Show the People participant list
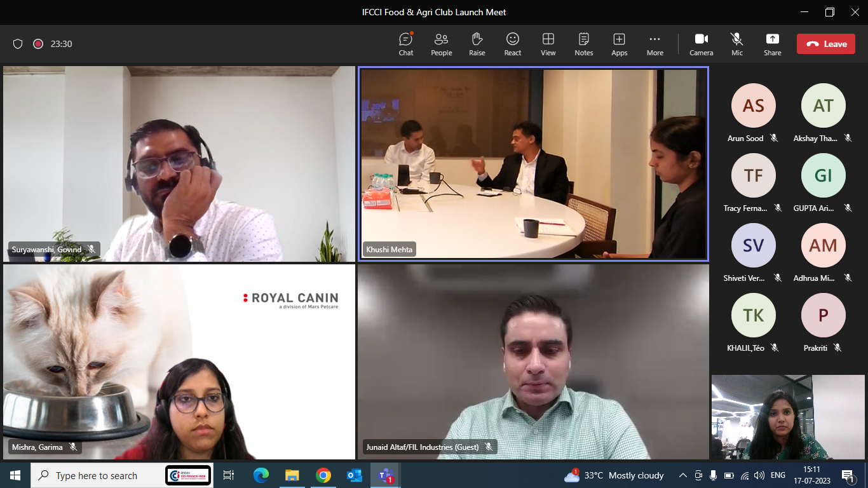The width and height of the screenshot is (868, 488). click(x=441, y=44)
